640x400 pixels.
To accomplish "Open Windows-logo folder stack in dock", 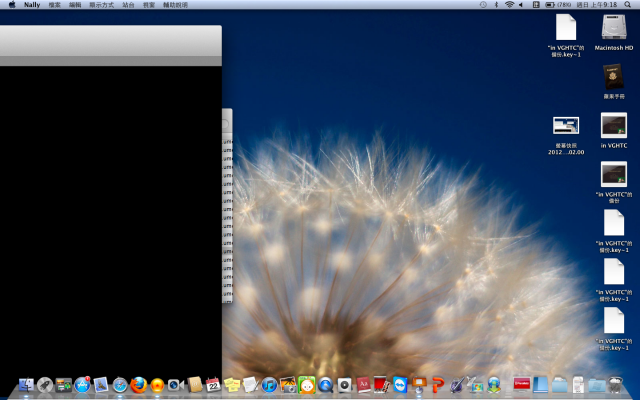I will click(597, 384).
